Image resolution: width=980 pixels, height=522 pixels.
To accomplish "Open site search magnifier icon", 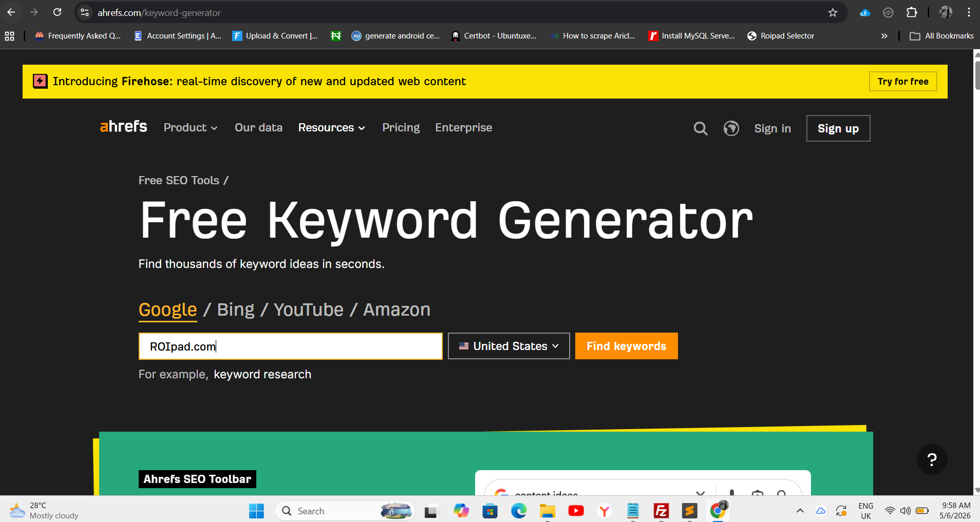I will tap(701, 128).
